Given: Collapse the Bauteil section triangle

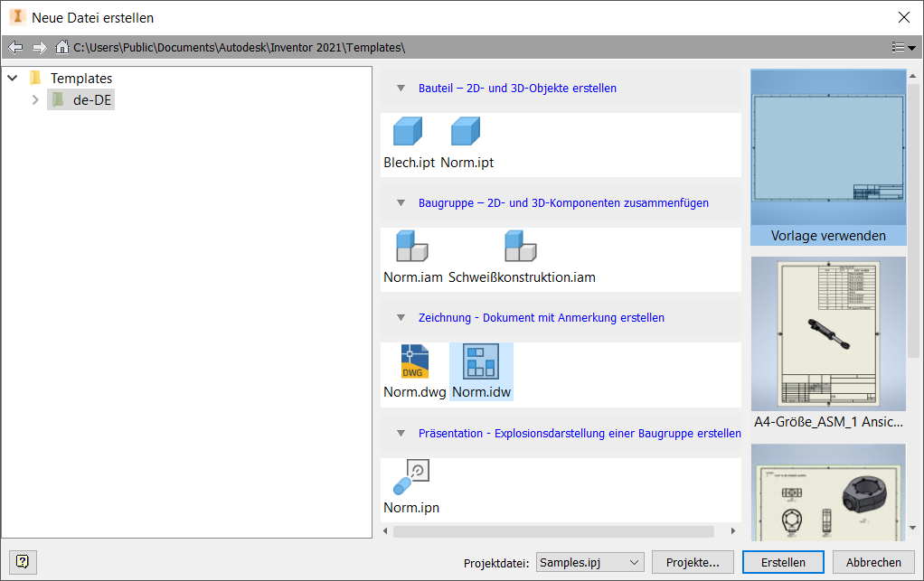Looking at the screenshot, I should 401,89.
